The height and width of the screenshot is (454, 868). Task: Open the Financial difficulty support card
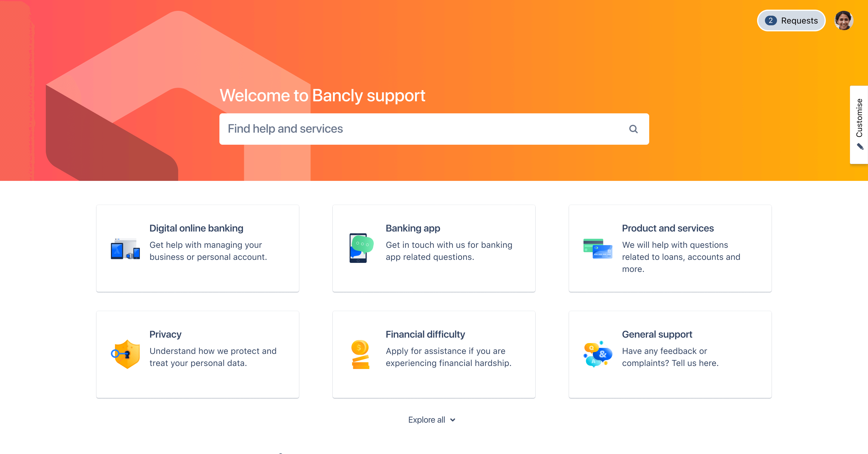tap(433, 355)
